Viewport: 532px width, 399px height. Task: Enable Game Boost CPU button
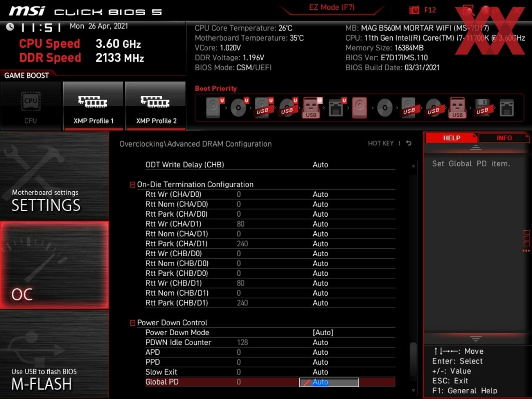(x=31, y=106)
